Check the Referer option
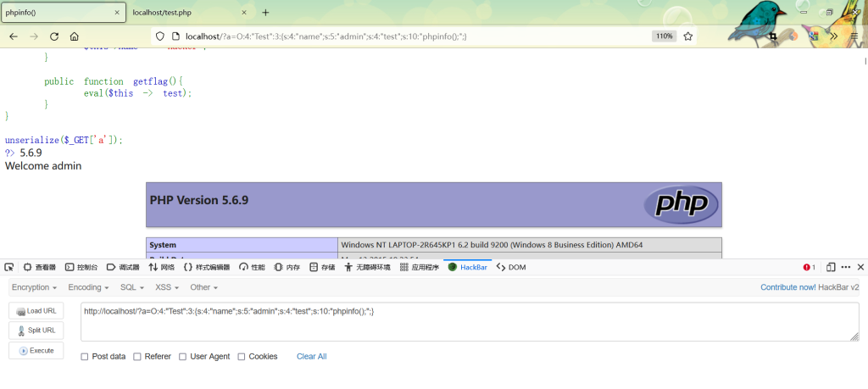 (137, 357)
